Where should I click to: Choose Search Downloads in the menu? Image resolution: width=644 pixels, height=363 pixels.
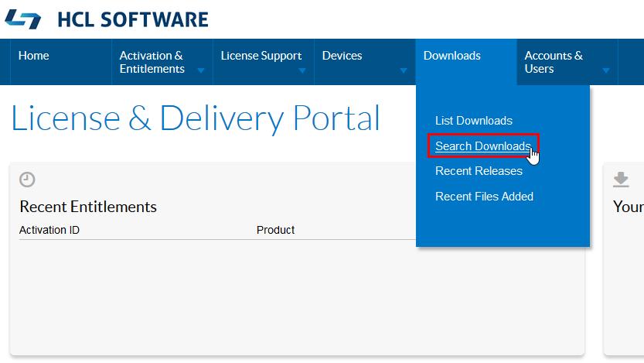point(483,146)
